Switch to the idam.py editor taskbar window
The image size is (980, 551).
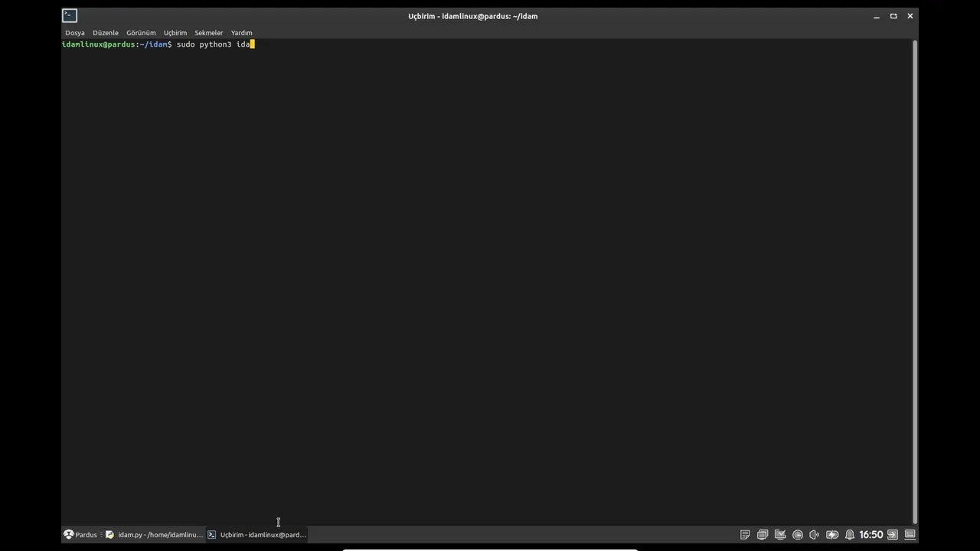click(x=154, y=535)
